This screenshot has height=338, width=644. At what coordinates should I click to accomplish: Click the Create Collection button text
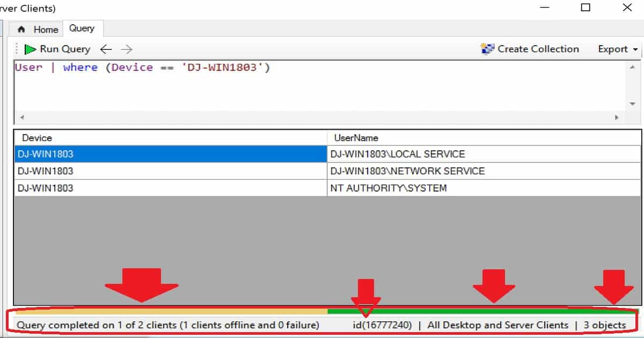click(x=538, y=49)
